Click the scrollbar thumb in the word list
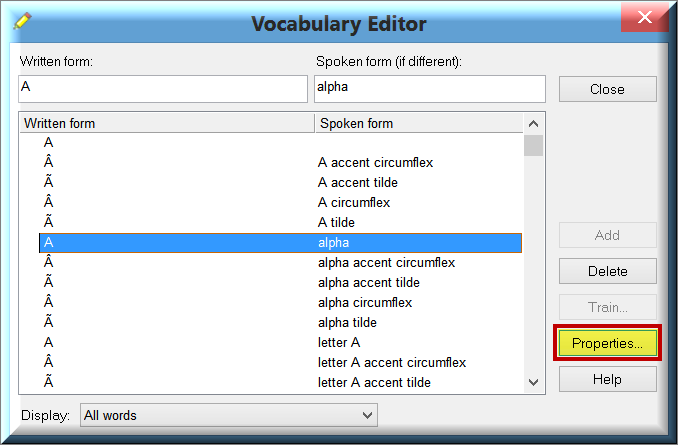This screenshot has width=678, height=445. click(534, 145)
